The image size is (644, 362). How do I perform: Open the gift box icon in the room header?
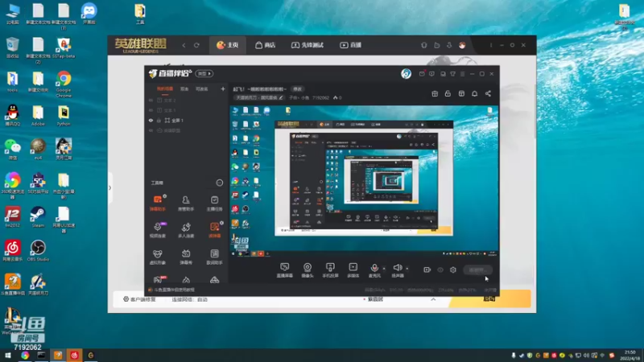pyautogui.click(x=435, y=93)
